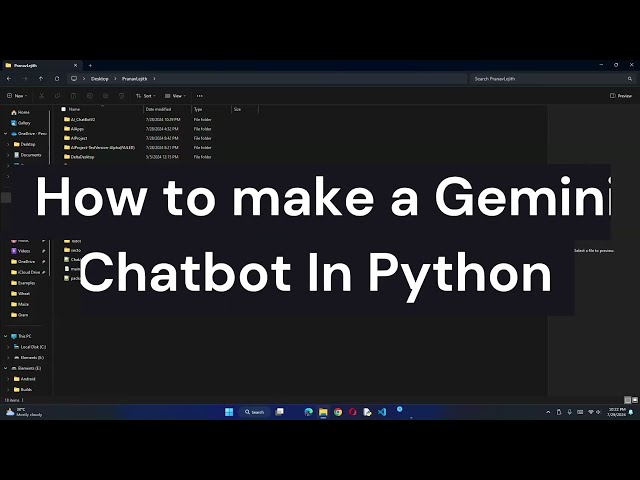Click Desktop in the address breadcrumb
This screenshot has width=640, height=480.
point(100,79)
